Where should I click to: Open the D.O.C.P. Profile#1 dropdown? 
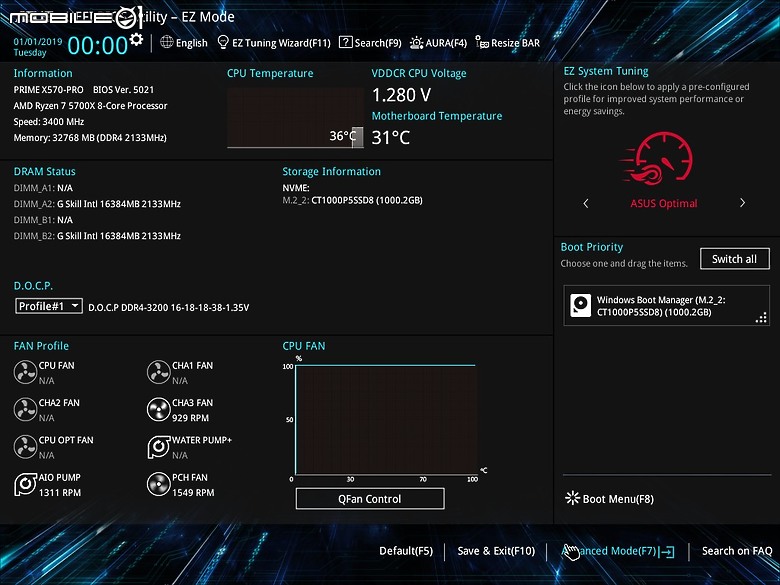(x=49, y=306)
